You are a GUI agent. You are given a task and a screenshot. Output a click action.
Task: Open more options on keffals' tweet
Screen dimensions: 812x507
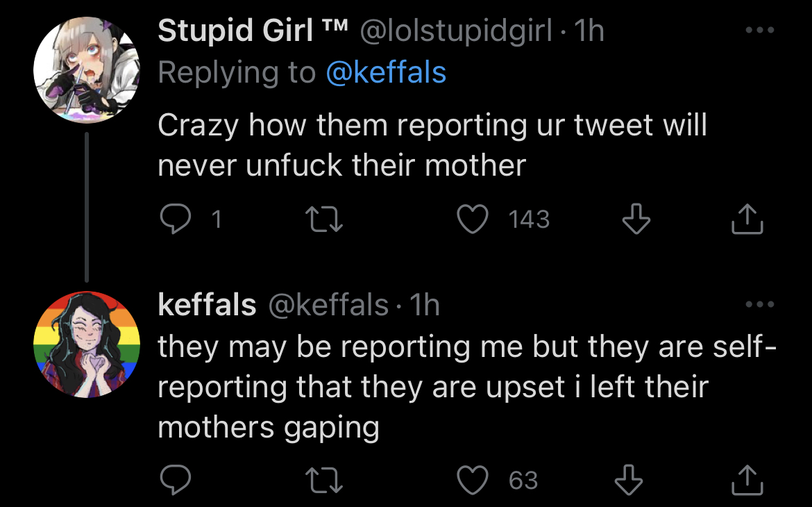[759, 304]
